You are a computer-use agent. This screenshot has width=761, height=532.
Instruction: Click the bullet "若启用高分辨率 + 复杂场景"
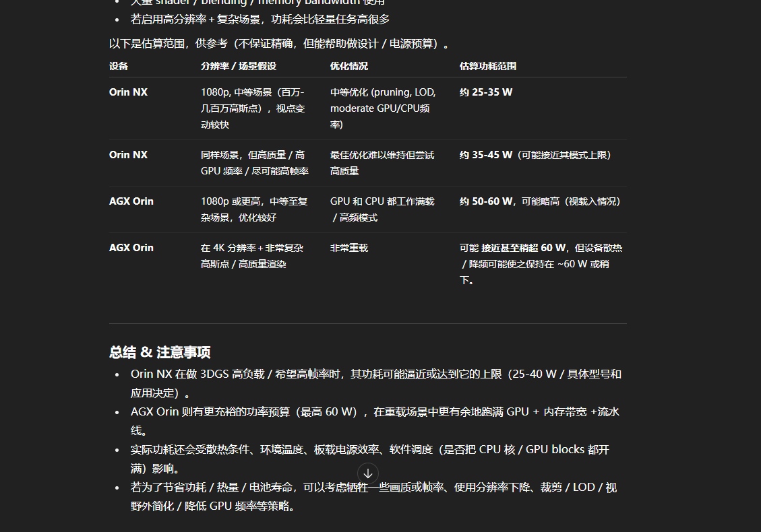pyautogui.click(x=260, y=20)
